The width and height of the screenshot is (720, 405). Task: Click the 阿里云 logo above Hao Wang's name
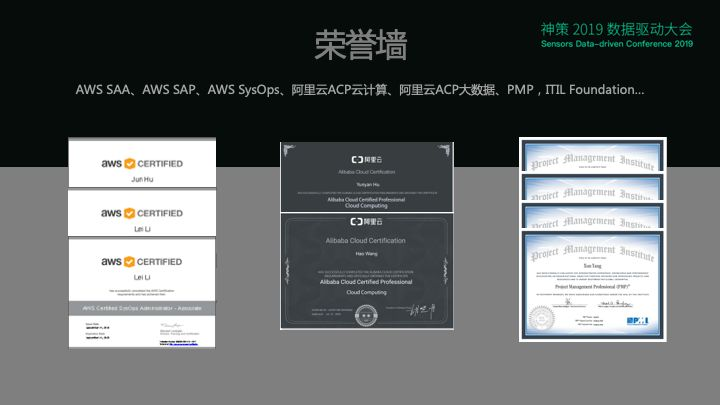tap(366, 222)
